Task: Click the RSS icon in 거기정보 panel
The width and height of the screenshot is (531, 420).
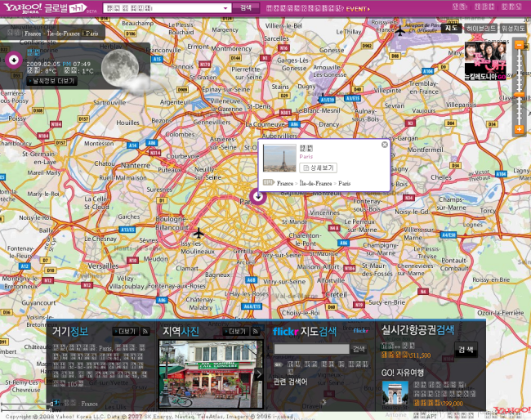Action: 145,331
